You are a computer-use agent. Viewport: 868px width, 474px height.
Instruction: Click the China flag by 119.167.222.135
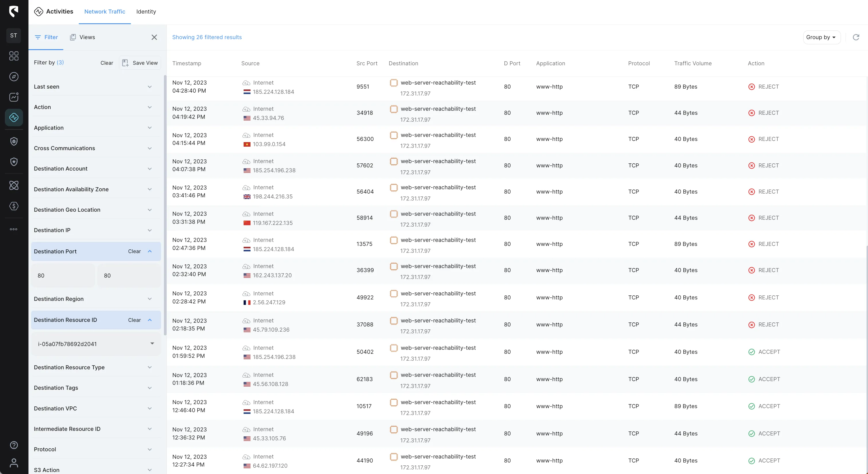coord(247,223)
